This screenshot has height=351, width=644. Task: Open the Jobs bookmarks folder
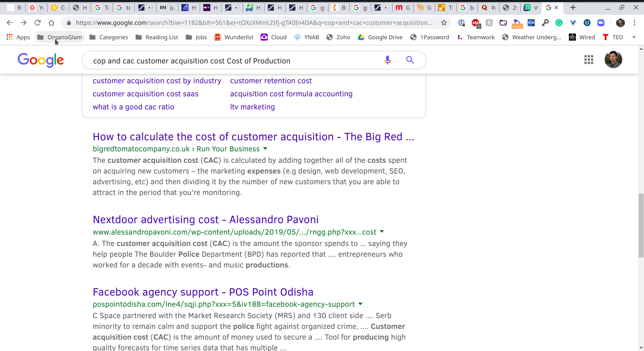click(x=196, y=37)
